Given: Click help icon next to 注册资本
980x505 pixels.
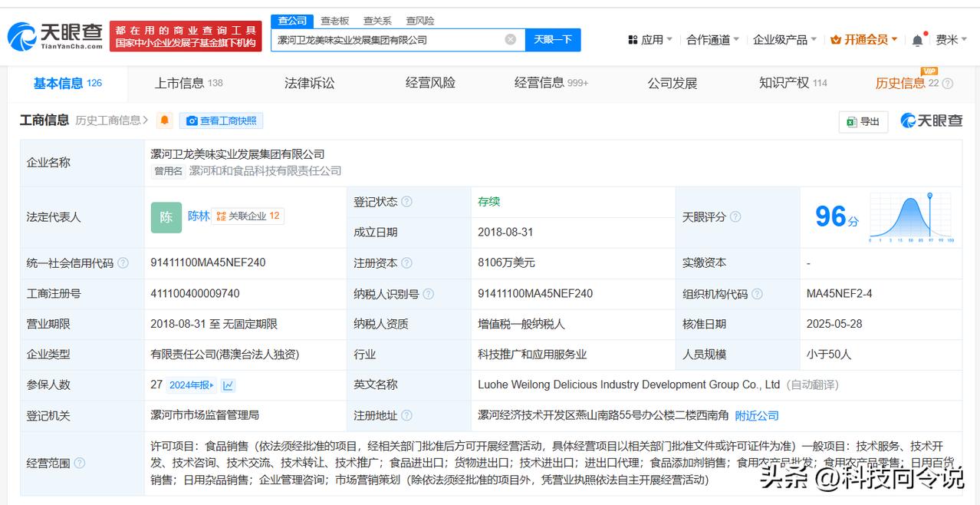Looking at the screenshot, I should click(406, 263).
